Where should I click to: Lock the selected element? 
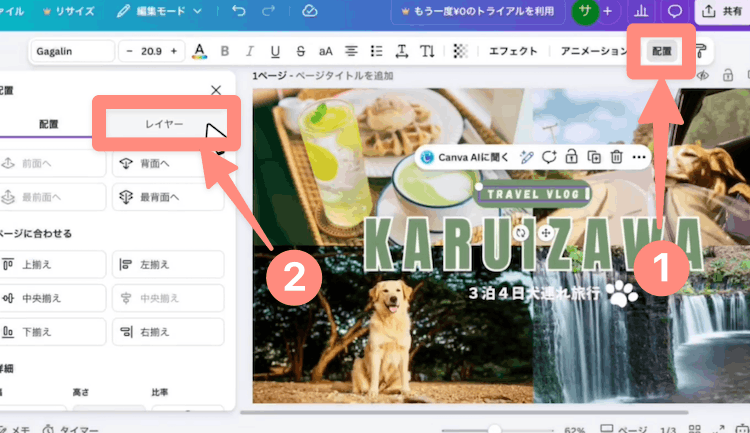(x=571, y=157)
